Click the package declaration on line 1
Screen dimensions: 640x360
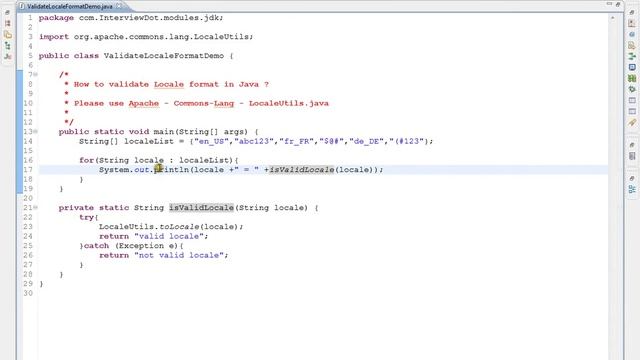pos(131,18)
